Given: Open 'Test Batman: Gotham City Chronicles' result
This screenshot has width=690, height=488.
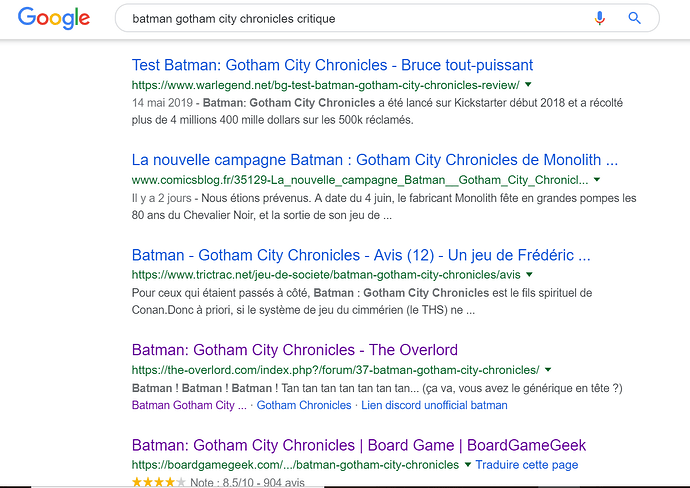Looking at the screenshot, I should [x=332, y=65].
